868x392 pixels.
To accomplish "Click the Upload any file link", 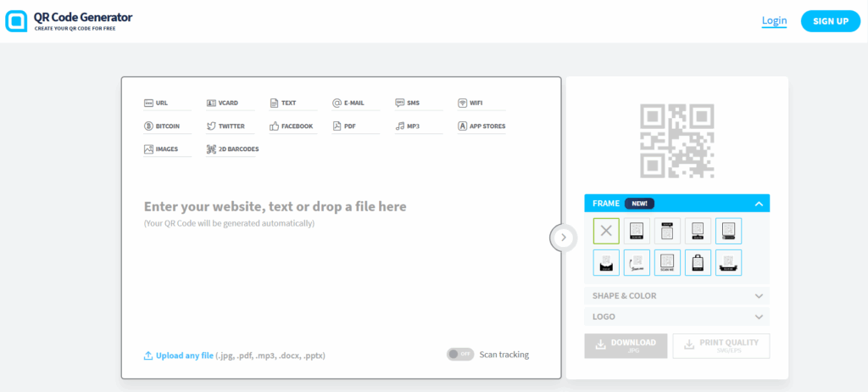I will click(184, 356).
